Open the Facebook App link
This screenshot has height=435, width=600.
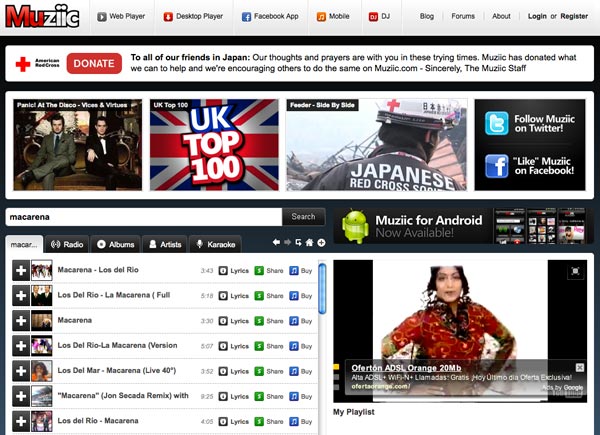pyautogui.click(x=270, y=16)
